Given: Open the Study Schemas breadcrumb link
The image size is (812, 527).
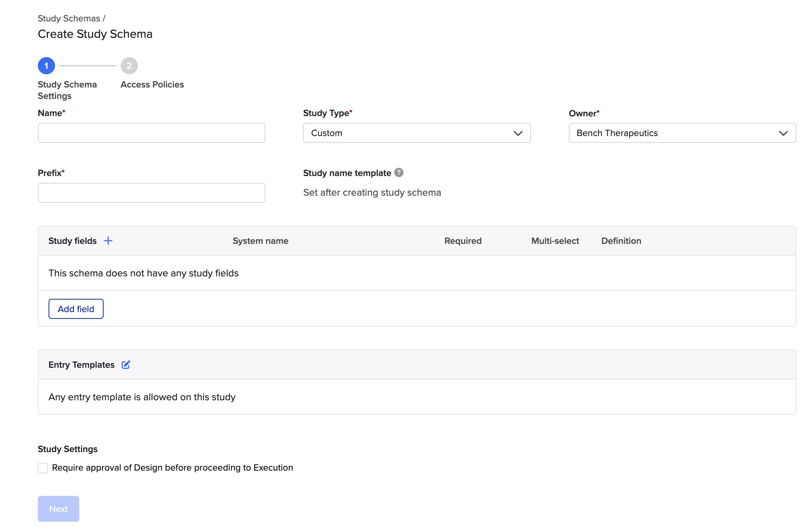Looking at the screenshot, I should [69, 19].
